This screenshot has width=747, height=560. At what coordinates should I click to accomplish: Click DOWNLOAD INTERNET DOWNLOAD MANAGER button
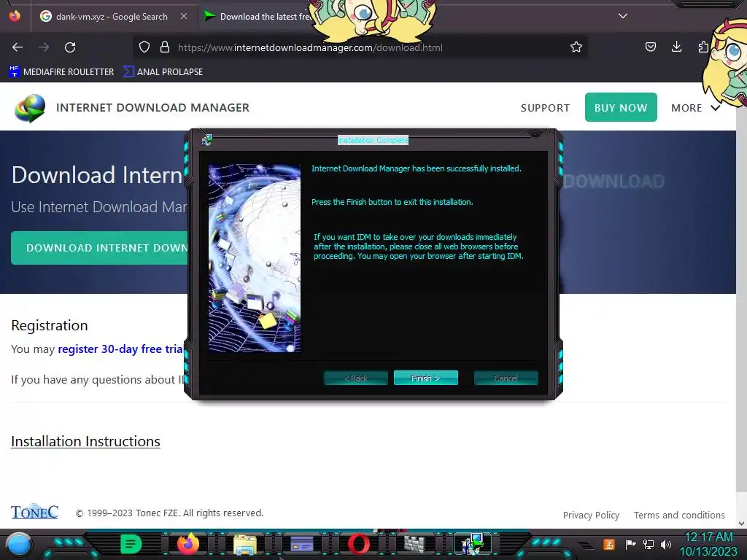(100, 248)
